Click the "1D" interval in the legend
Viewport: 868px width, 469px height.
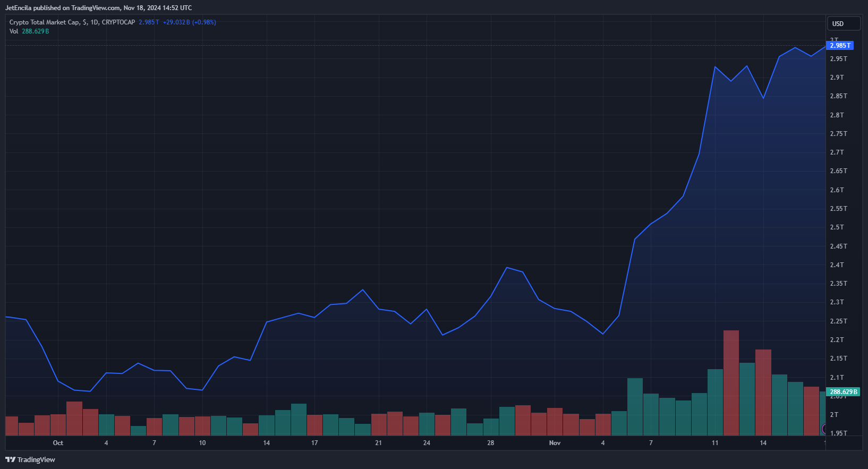coord(95,22)
